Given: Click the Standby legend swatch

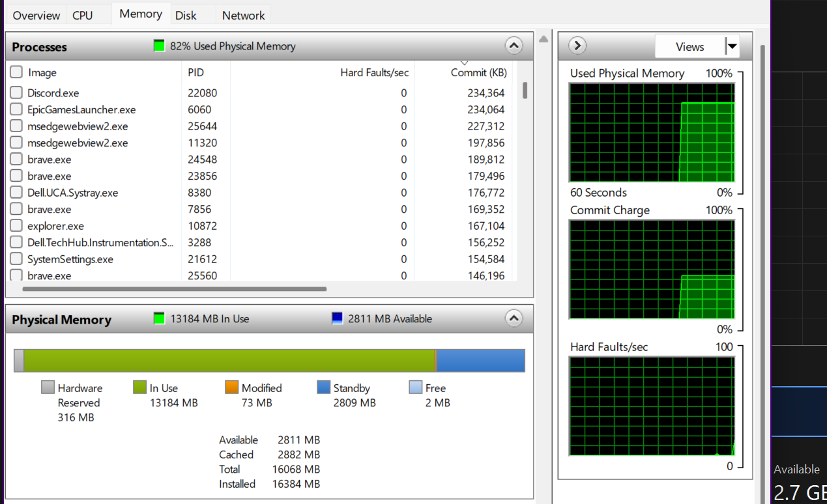Looking at the screenshot, I should 323,387.
